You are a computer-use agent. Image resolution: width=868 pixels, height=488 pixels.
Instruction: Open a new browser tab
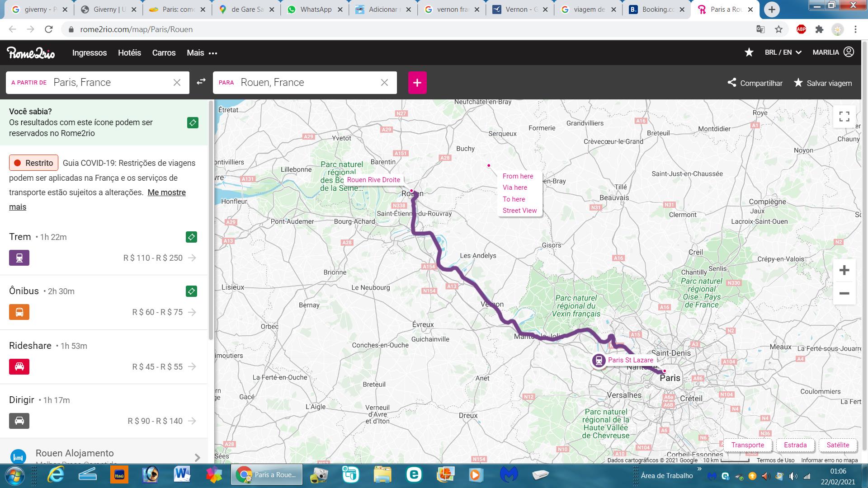[772, 9]
